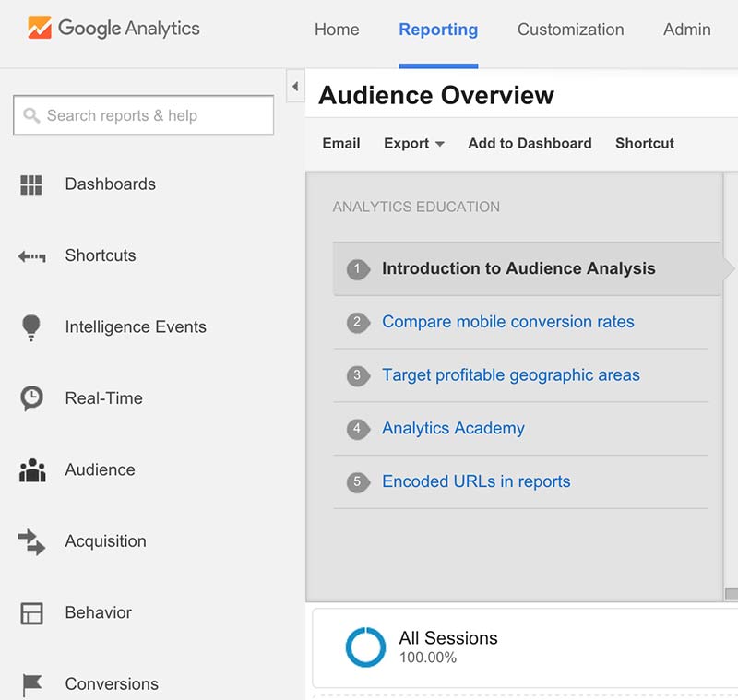Click the number 5 step badge
This screenshot has width=738, height=700.
pyautogui.click(x=358, y=482)
